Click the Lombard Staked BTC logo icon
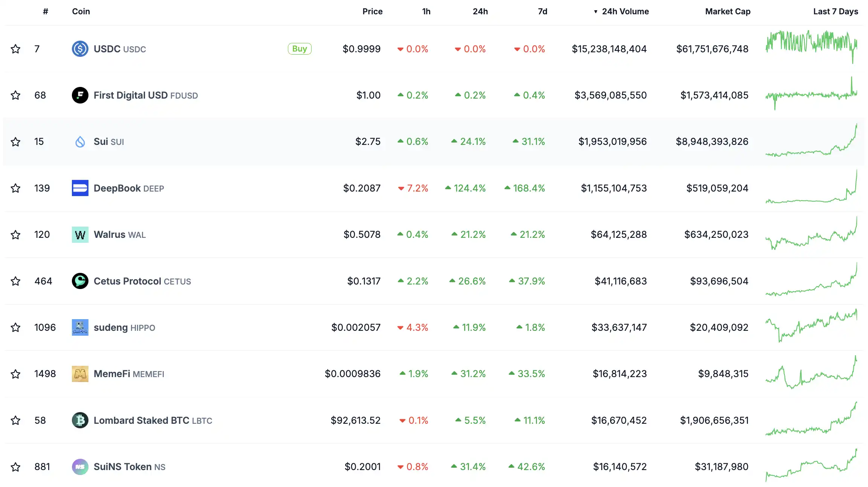868x487 pixels. pos(80,420)
